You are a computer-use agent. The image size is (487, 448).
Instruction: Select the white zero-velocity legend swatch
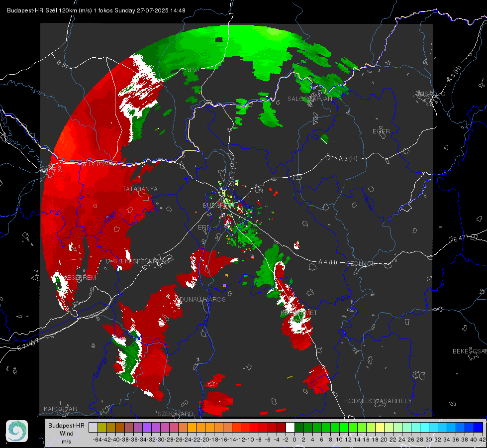[x=290, y=428]
